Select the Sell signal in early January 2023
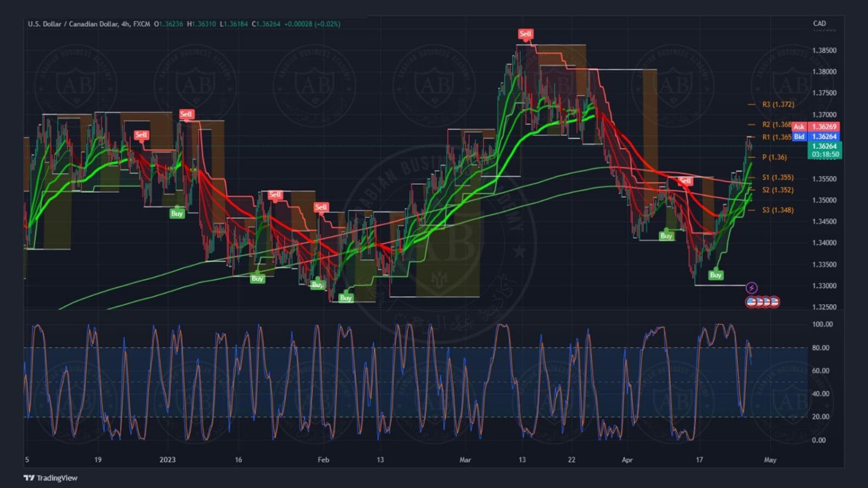 pos(186,114)
